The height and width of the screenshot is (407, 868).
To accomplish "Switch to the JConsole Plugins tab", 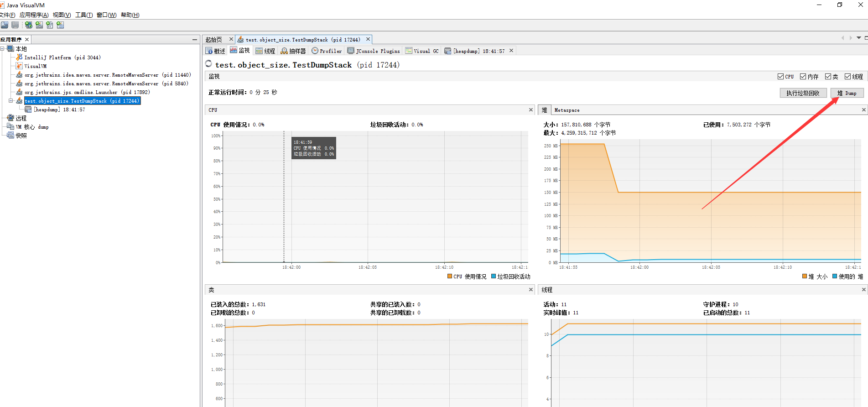I will click(x=374, y=51).
